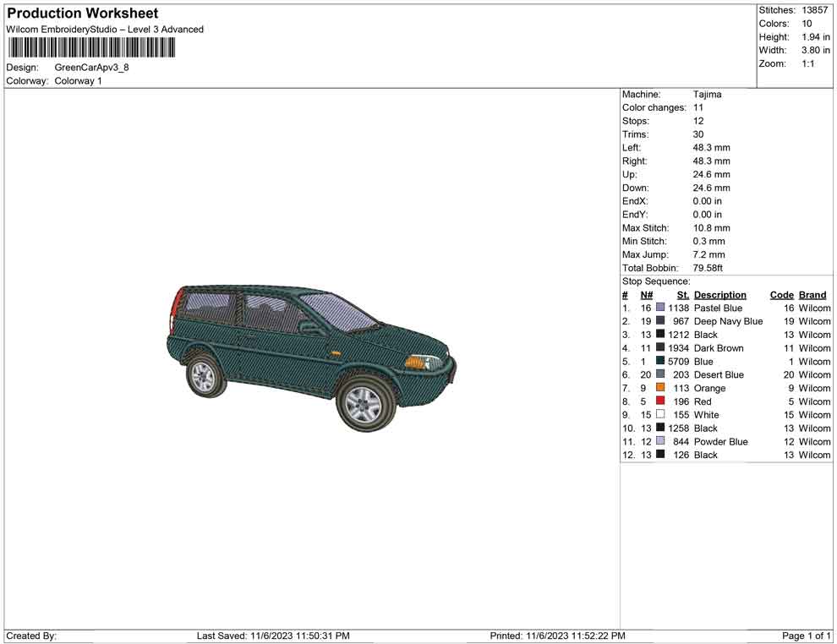The height and width of the screenshot is (644, 837).
Task: Select the Pastel Blue color swatch
Action: (660, 308)
